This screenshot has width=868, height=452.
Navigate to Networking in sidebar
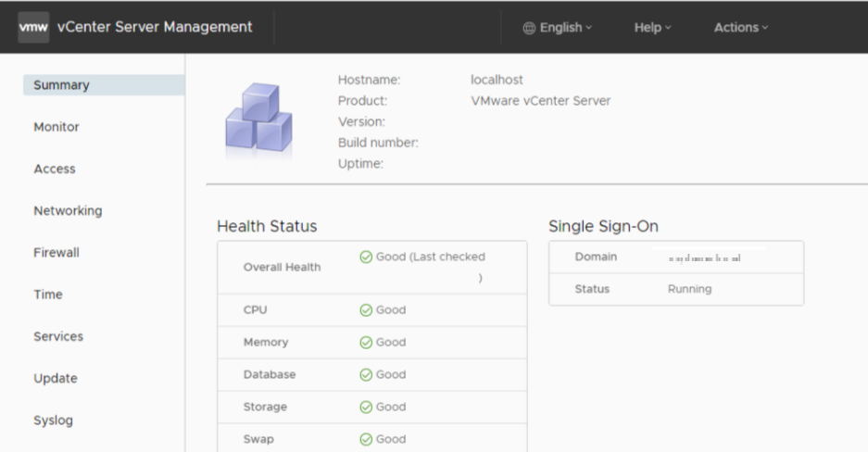coord(68,210)
